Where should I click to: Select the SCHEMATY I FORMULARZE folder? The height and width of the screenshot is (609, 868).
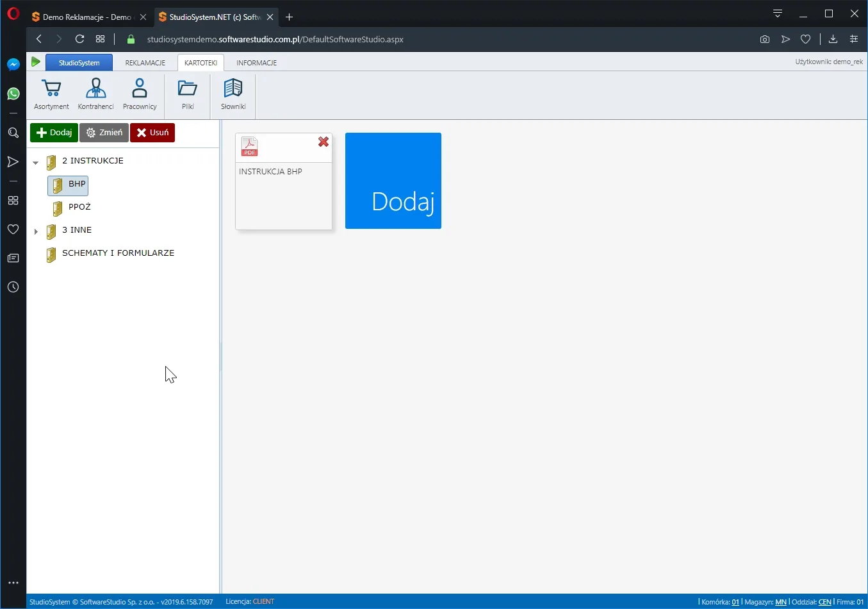[110, 254]
